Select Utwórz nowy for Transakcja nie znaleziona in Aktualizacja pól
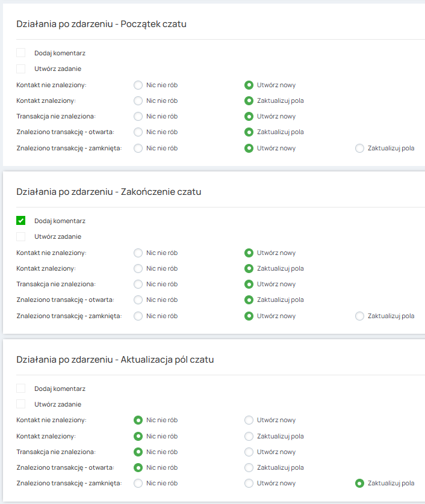 (x=249, y=452)
